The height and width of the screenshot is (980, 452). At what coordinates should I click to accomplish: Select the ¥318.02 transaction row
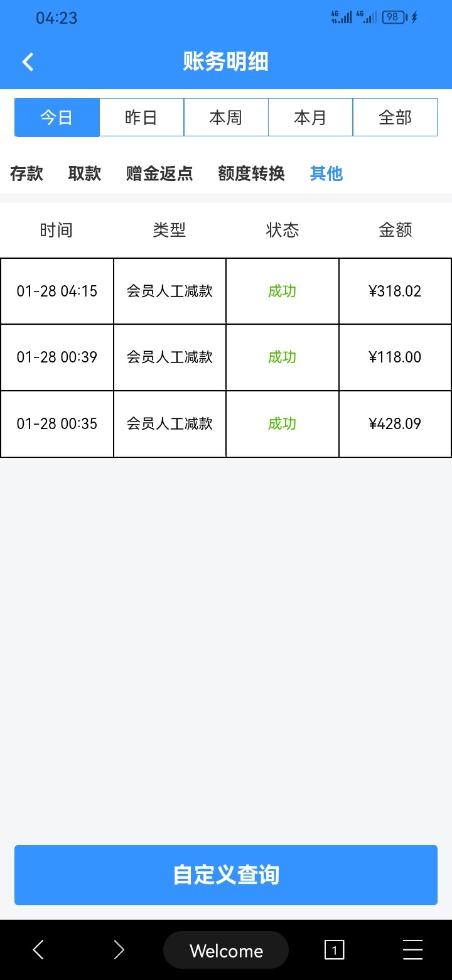226,291
